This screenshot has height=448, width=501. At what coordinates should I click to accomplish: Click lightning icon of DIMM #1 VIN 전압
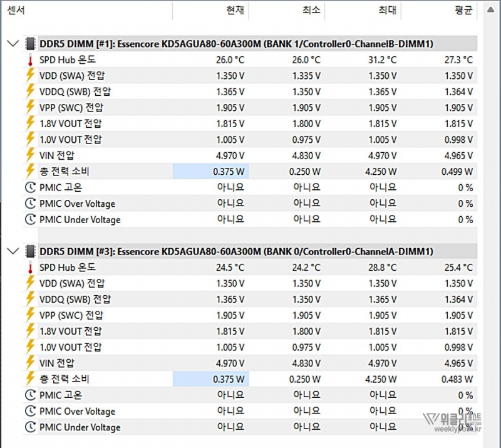point(30,155)
